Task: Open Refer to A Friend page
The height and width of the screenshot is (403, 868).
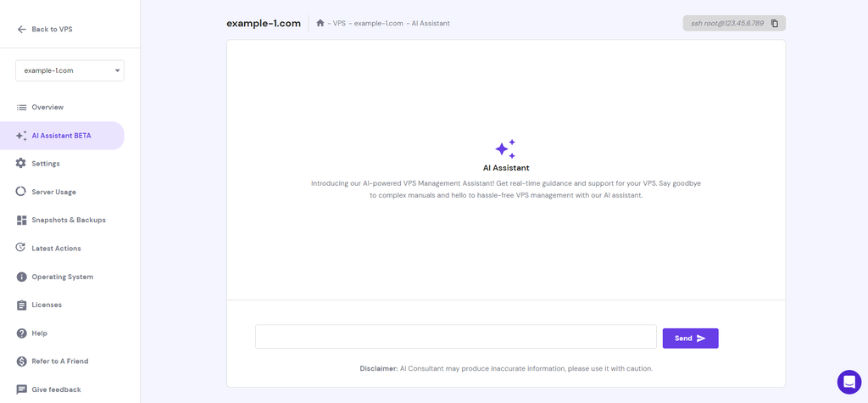Action: click(x=62, y=361)
